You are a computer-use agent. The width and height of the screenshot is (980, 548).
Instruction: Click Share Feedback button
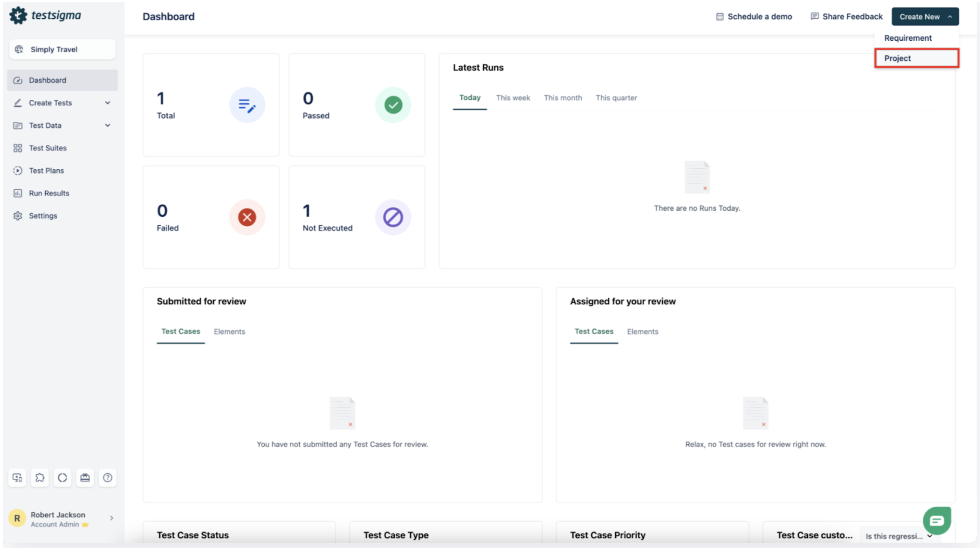pos(846,17)
